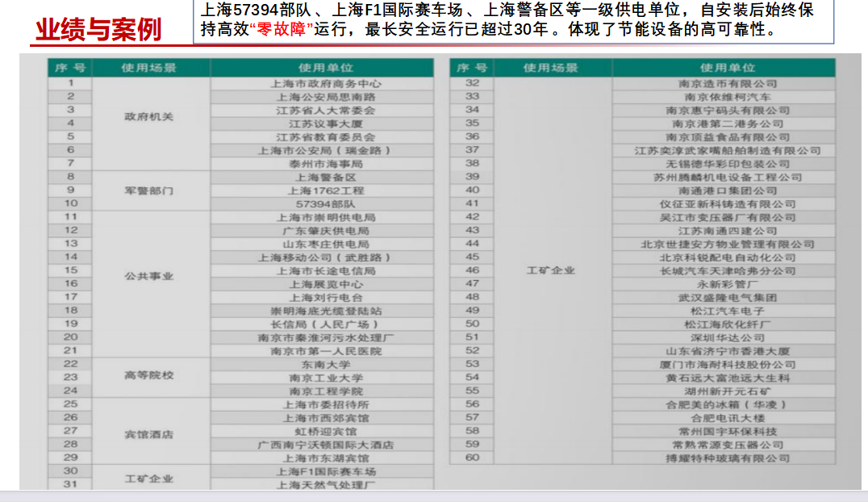The width and height of the screenshot is (868, 502).
Task: Click 吴江市变压器厂有限公司
Action: (x=728, y=217)
